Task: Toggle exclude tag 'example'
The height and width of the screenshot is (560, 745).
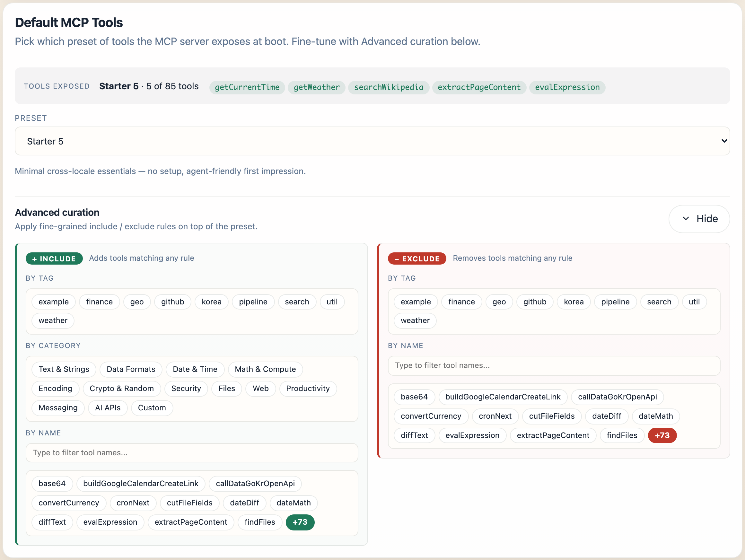Action: 416,302
